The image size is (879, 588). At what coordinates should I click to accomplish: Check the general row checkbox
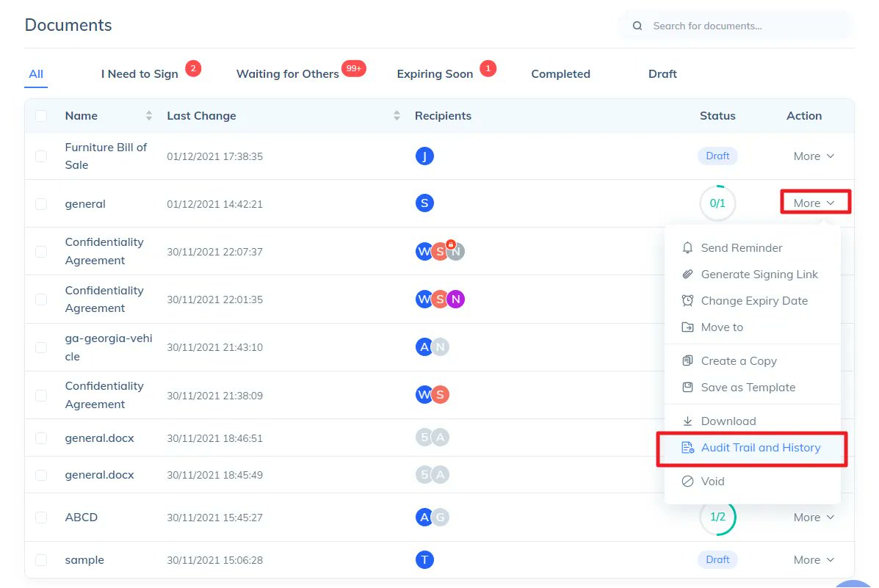(41, 204)
